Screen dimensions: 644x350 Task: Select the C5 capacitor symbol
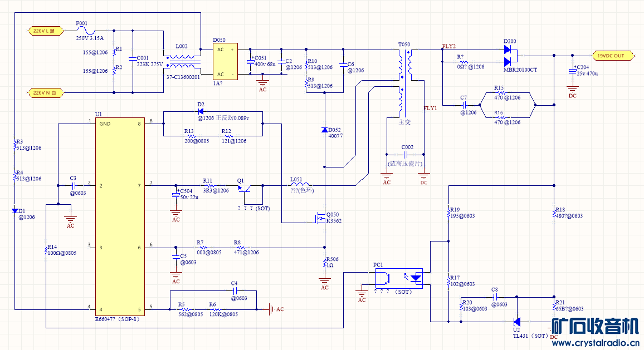[x=176, y=257]
